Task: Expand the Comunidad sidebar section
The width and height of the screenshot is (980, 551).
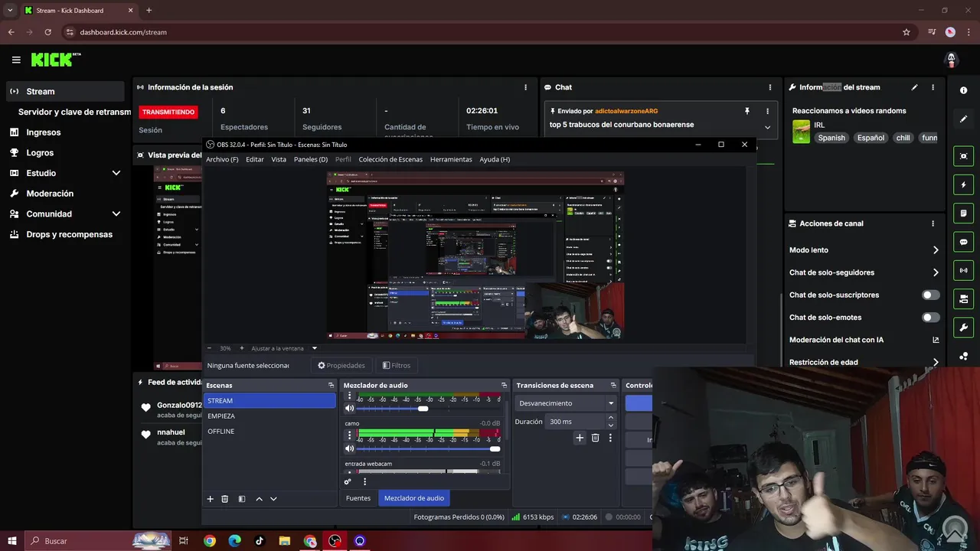Action: (x=116, y=214)
